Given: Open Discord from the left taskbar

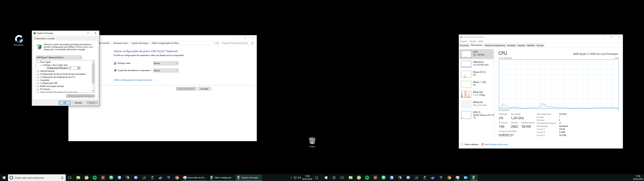Looking at the screenshot, I should click(136, 178).
